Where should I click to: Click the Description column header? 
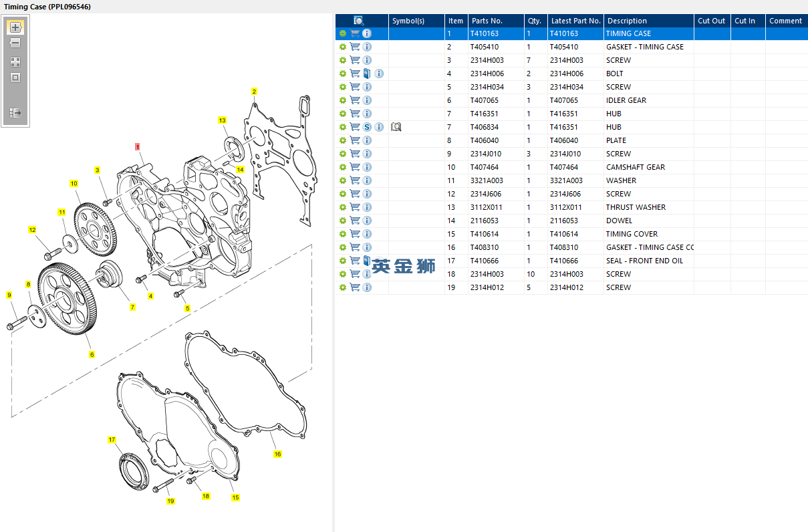626,21
